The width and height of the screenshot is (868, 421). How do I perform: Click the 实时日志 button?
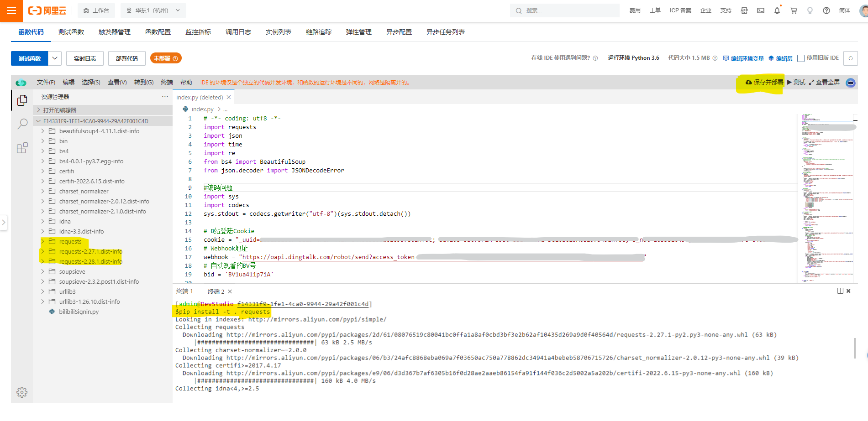85,58
